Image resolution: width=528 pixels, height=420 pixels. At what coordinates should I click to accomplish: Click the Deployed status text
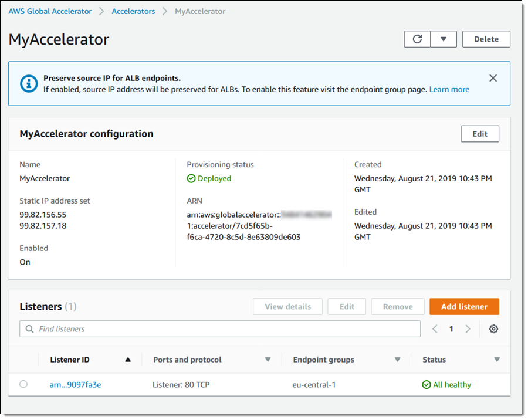[x=214, y=178]
